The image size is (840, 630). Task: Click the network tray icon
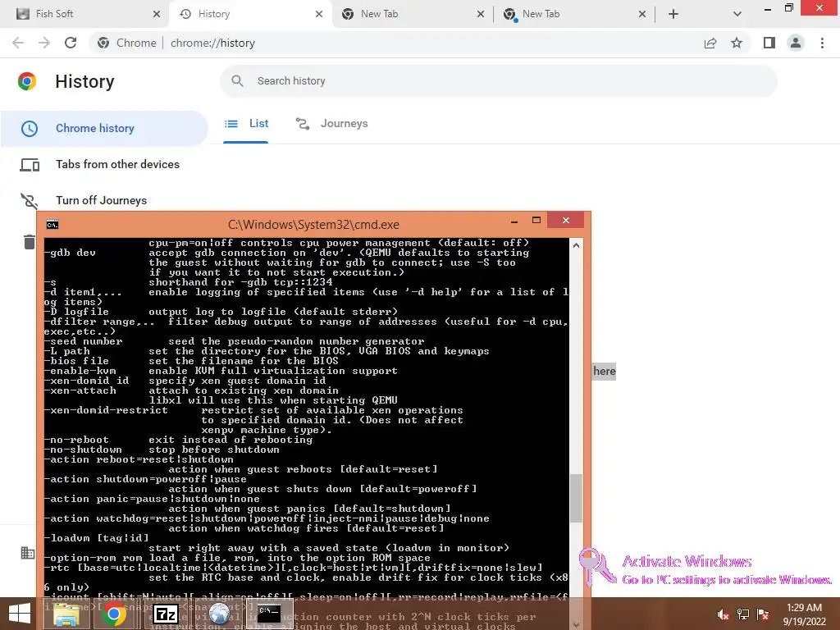(x=743, y=614)
